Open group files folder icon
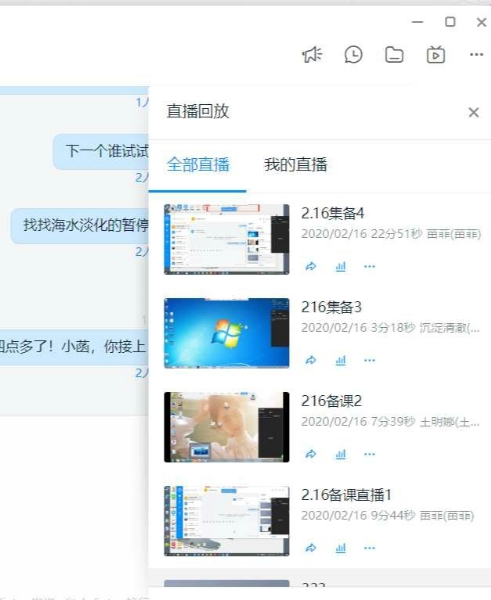This screenshot has height=600, width=491. 394,55
